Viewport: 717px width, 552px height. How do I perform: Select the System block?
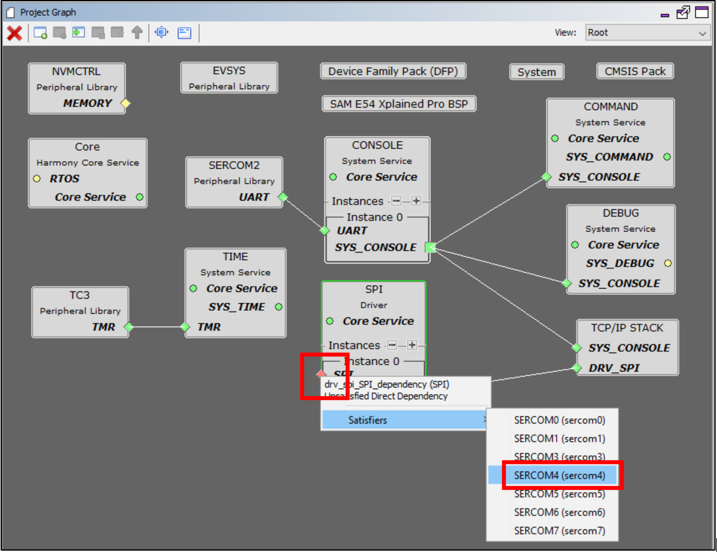tap(537, 72)
